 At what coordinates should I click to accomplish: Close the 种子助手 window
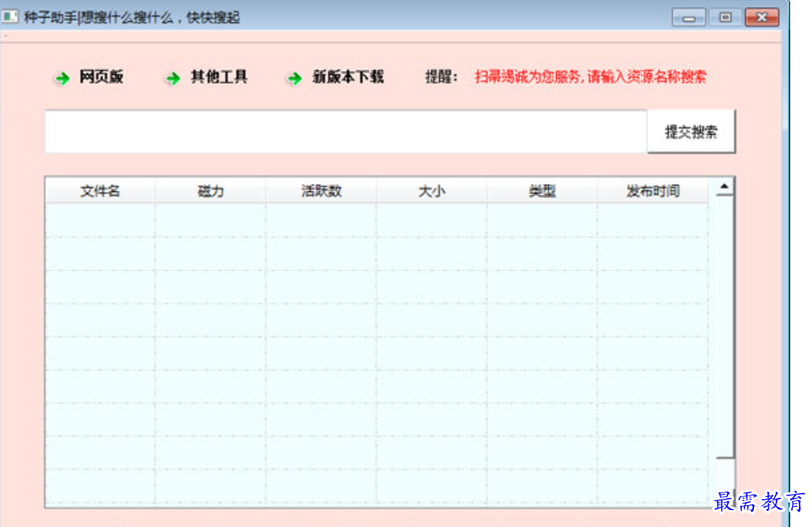pos(762,18)
